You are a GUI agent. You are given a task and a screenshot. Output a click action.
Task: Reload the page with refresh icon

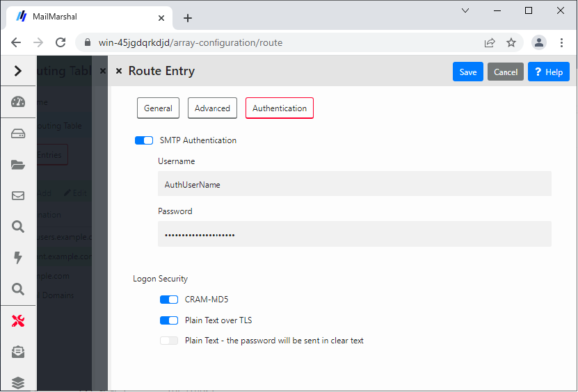tap(61, 42)
